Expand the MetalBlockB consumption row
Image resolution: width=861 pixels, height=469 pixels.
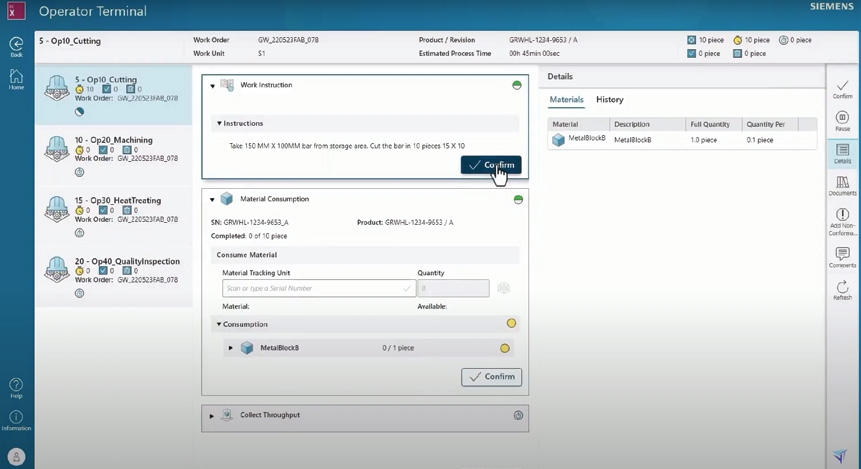pos(231,348)
